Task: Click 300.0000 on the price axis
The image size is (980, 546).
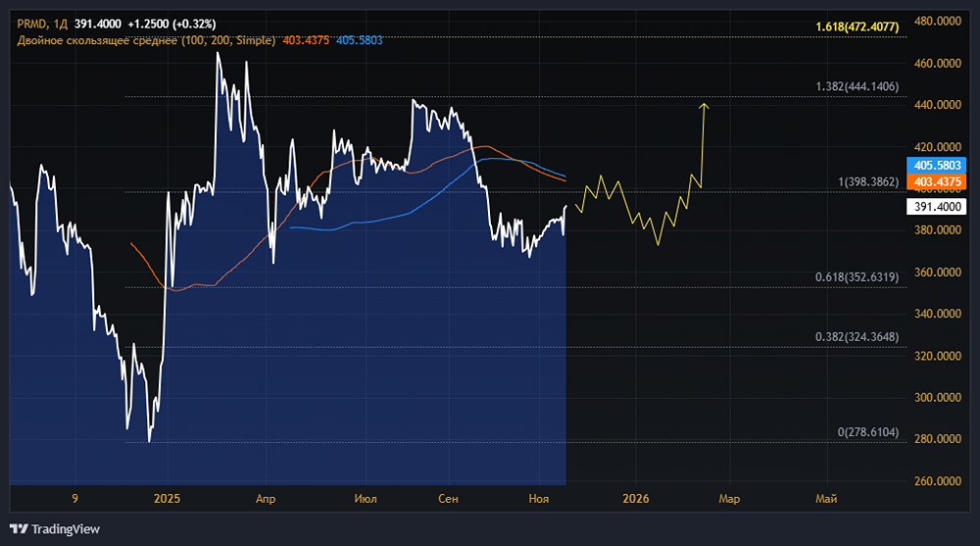Action: point(938,398)
